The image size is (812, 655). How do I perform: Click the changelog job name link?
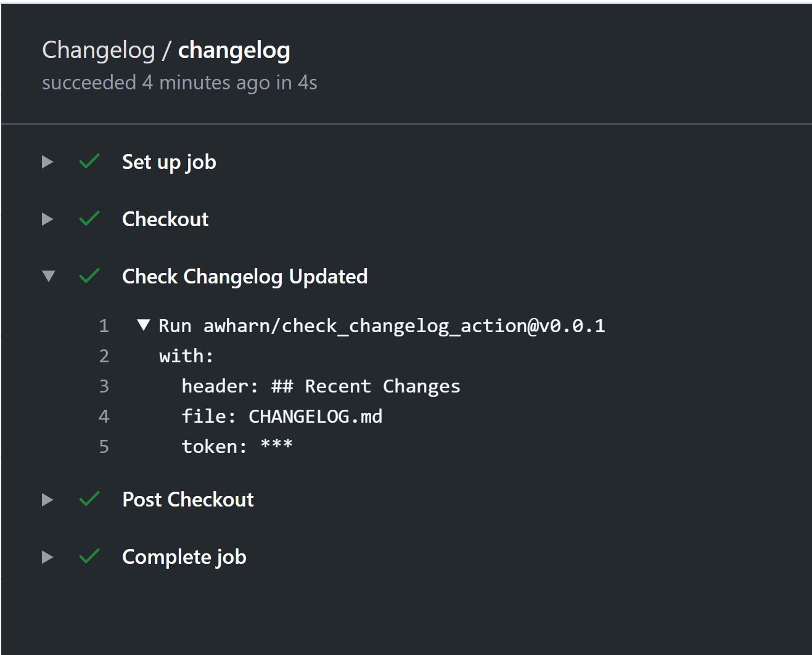click(x=234, y=49)
